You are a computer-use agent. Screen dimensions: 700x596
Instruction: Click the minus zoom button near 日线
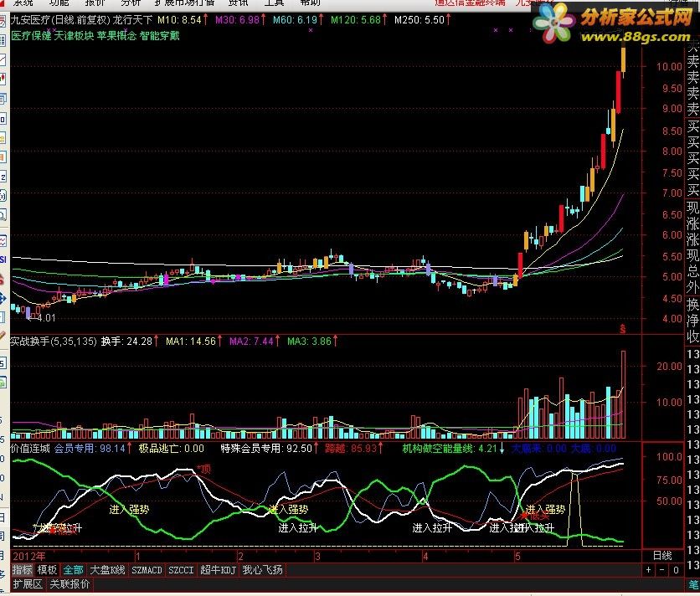pos(662,570)
